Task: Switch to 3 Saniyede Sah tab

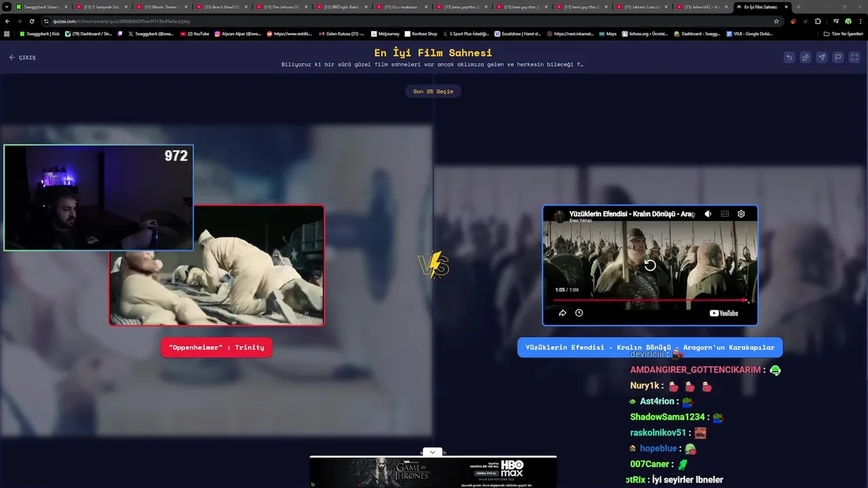Action: [x=101, y=7]
